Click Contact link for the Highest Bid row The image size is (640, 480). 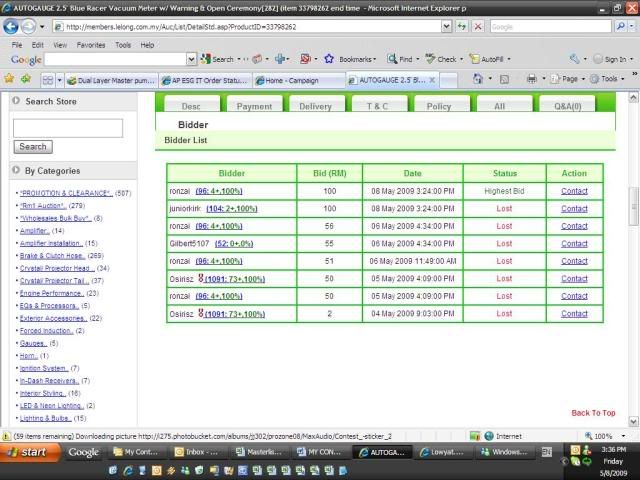click(574, 191)
